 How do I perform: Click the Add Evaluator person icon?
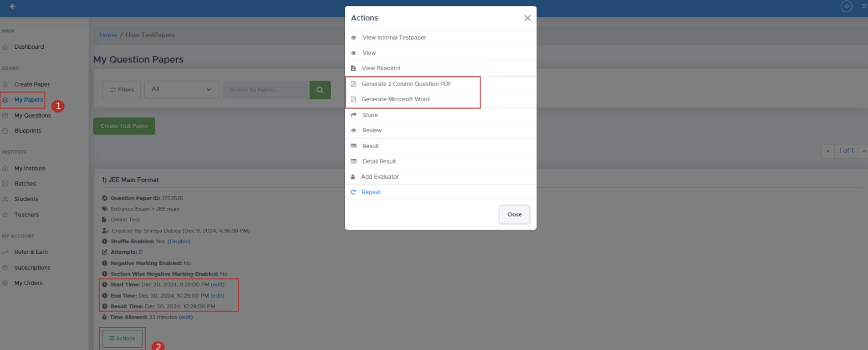coord(353,177)
